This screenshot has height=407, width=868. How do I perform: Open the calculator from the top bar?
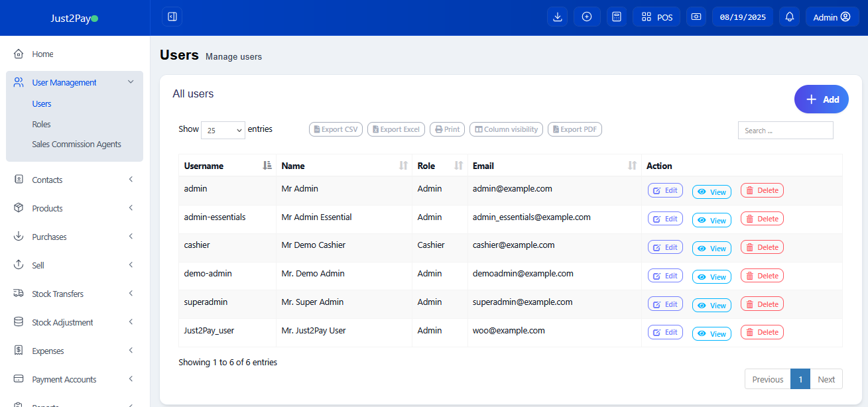[617, 17]
